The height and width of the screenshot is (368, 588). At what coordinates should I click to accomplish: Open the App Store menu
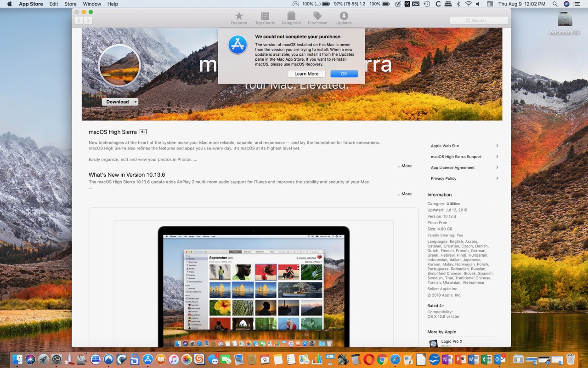pyautogui.click(x=31, y=4)
